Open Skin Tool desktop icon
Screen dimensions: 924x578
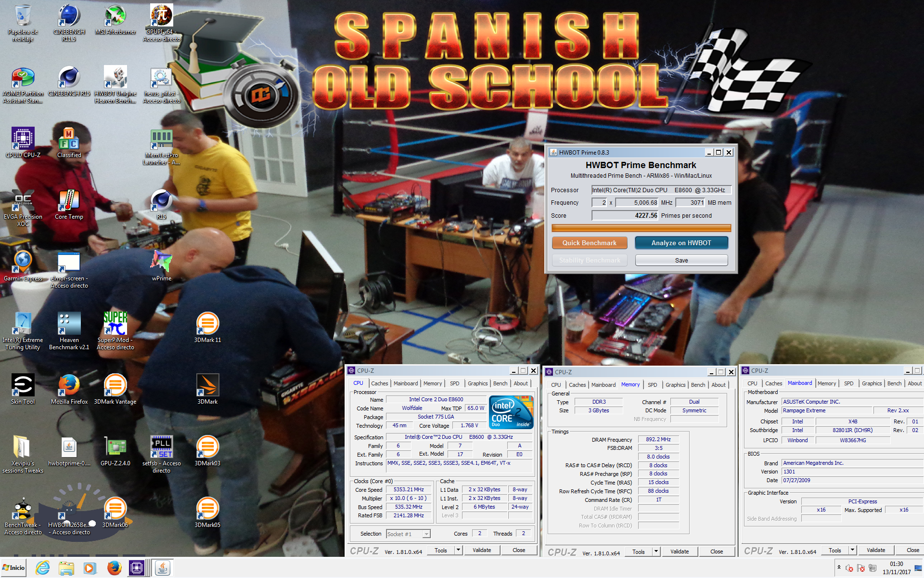tap(23, 390)
